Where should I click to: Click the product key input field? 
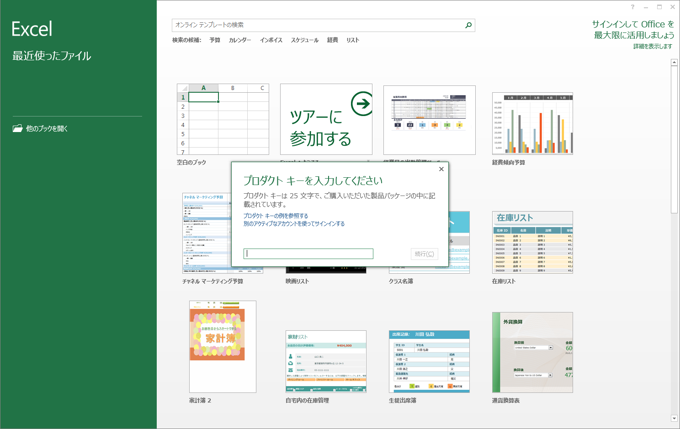[308, 253]
